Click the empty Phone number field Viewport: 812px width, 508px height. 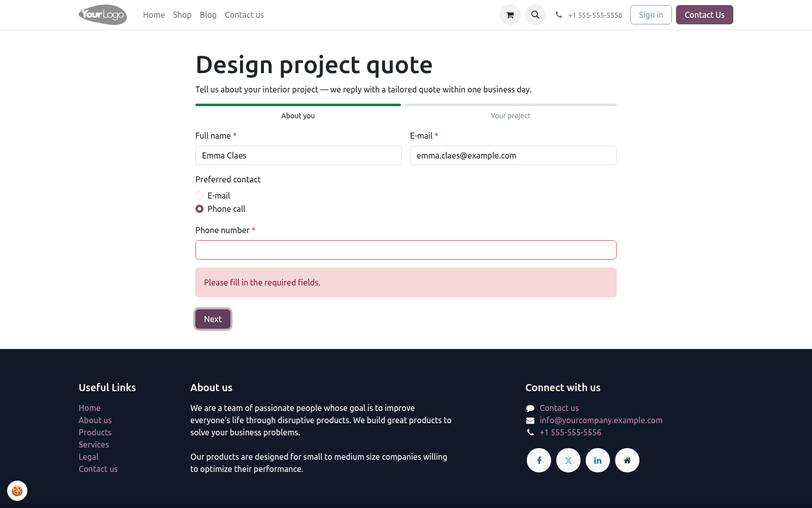406,250
